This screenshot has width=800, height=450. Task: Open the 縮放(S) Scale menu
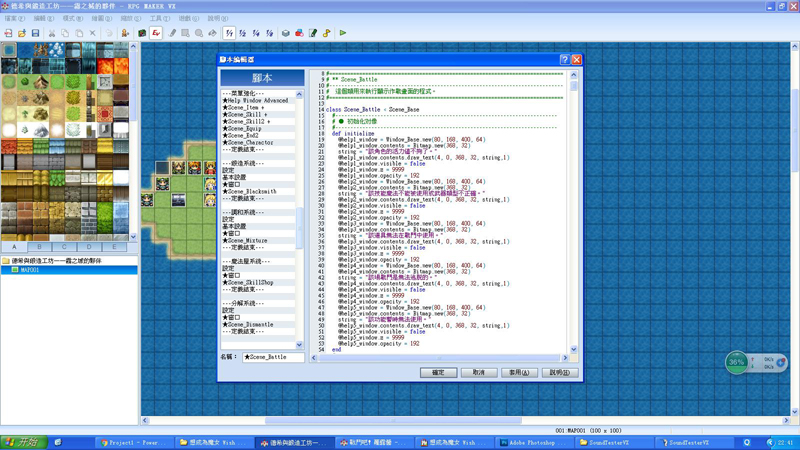click(x=131, y=18)
